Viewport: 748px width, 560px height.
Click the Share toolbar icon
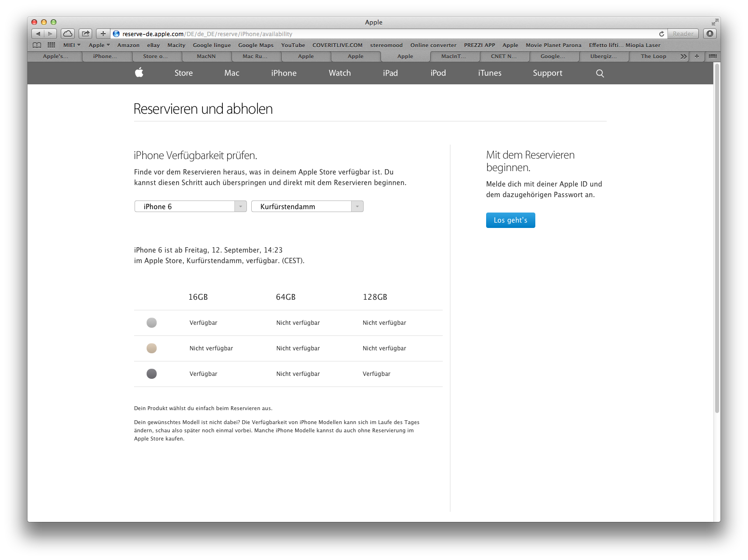click(85, 34)
